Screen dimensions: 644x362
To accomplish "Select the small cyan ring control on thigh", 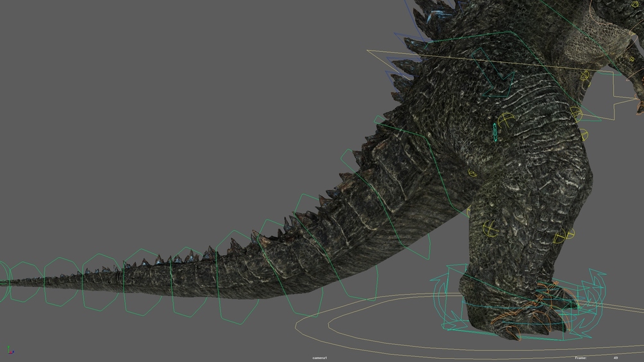I will click(x=495, y=132).
